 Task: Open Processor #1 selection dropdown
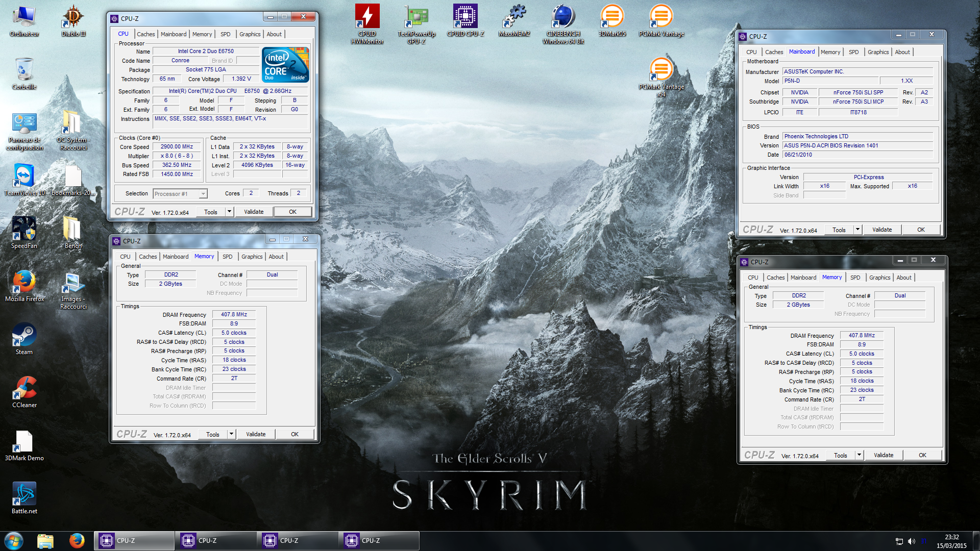[x=180, y=194]
